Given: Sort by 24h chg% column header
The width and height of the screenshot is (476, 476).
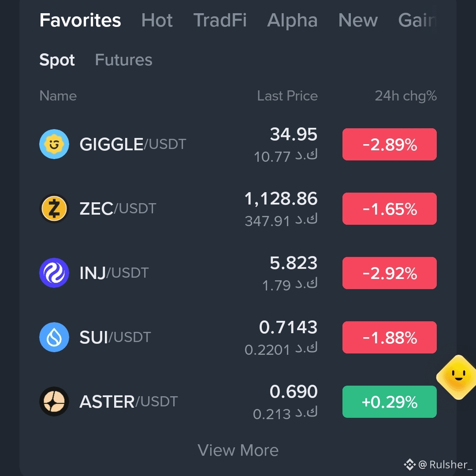Looking at the screenshot, I should 406,96.
